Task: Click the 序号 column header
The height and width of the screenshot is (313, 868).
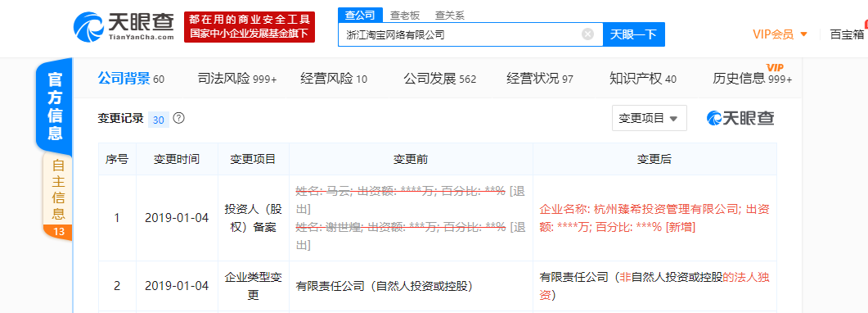Action: click(117, 159)
